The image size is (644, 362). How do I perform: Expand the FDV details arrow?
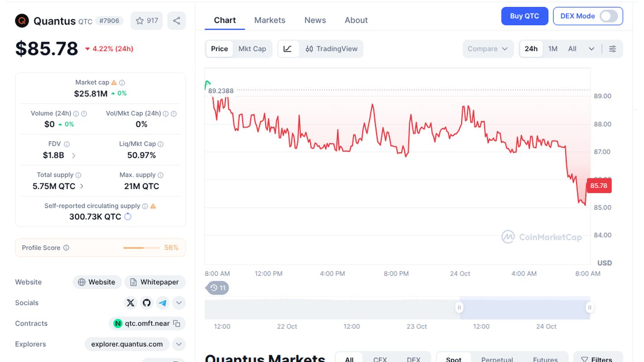74,155
